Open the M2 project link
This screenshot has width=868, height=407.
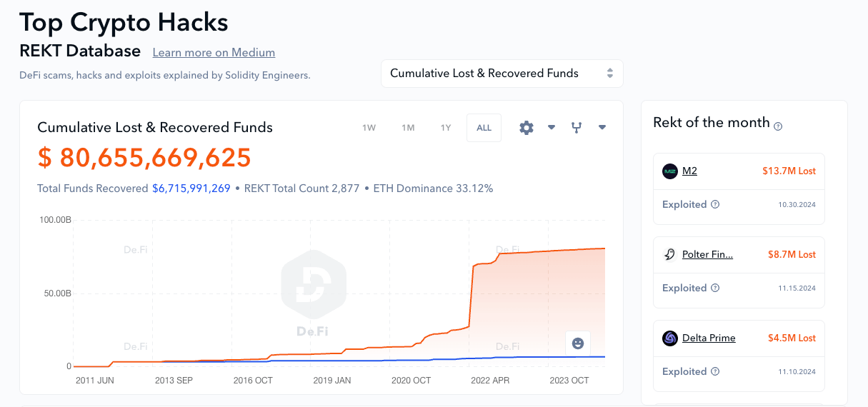689,171
